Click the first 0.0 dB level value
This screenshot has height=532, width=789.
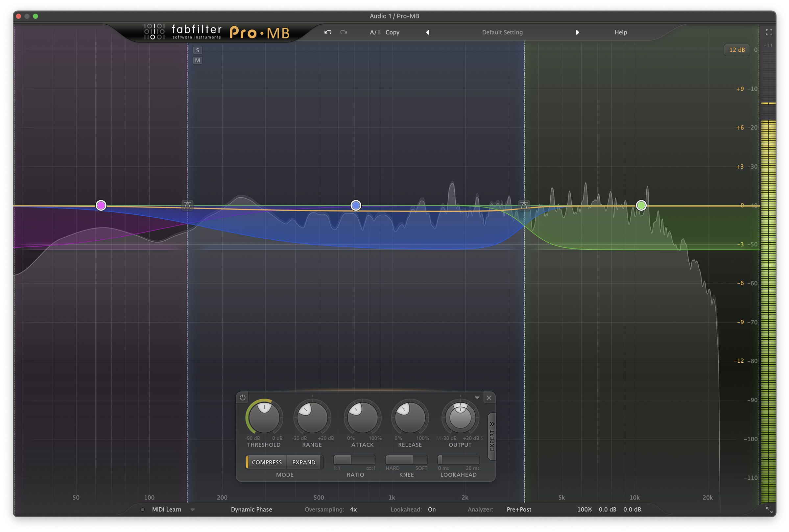[608, 509]
